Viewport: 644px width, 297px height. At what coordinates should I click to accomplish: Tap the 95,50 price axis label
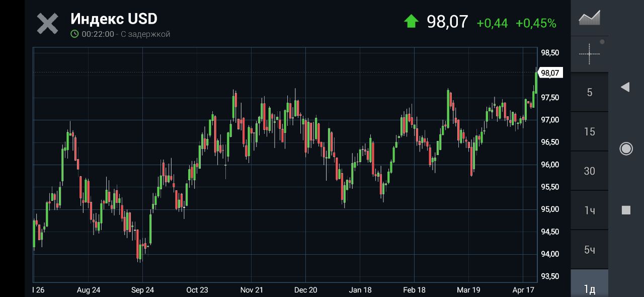(x=550, y=187)
